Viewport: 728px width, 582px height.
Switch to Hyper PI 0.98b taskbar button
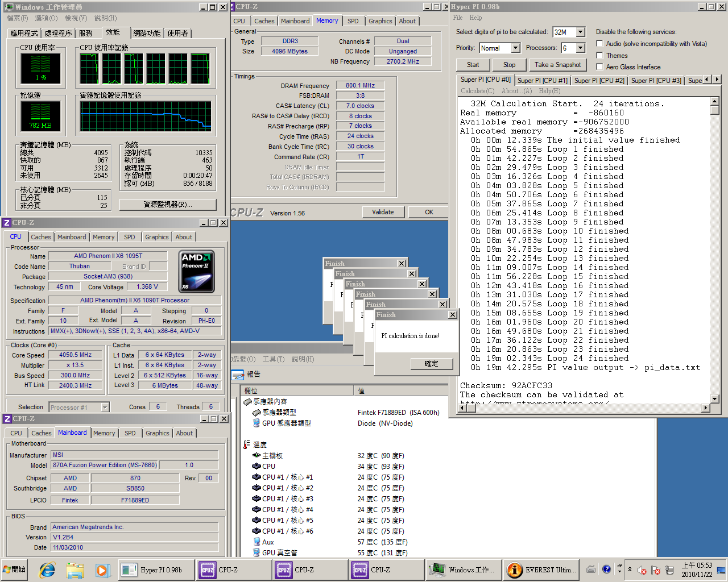pos(156,570)
